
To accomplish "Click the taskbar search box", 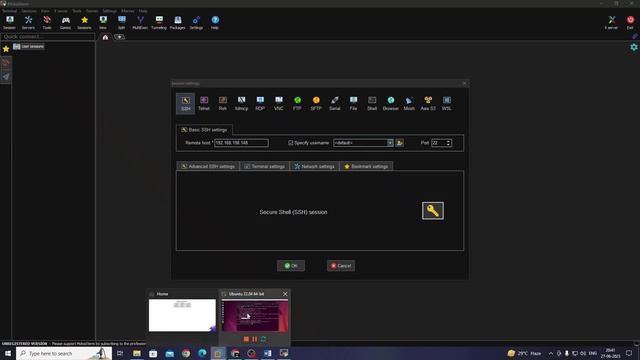I will coord(64,353).
